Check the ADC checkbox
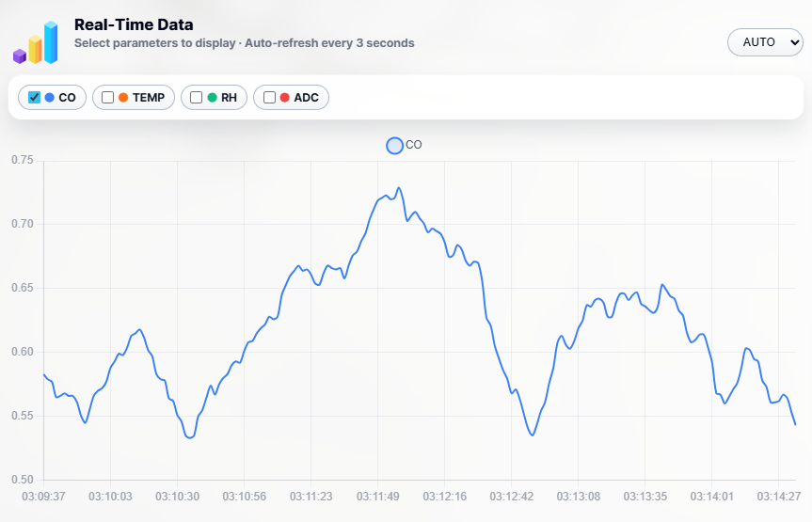Viewport: 812px width, 522px height. click(270, 98)
